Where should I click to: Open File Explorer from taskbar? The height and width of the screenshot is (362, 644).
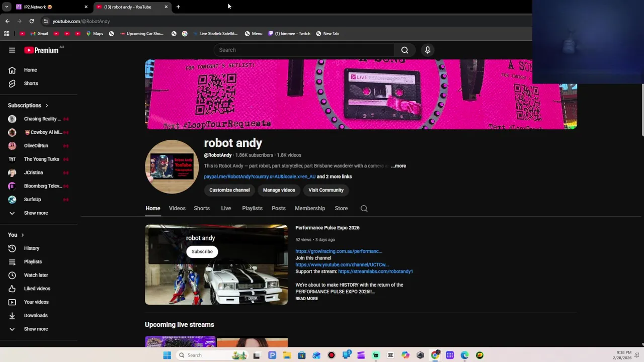click(x=287, y=355)
